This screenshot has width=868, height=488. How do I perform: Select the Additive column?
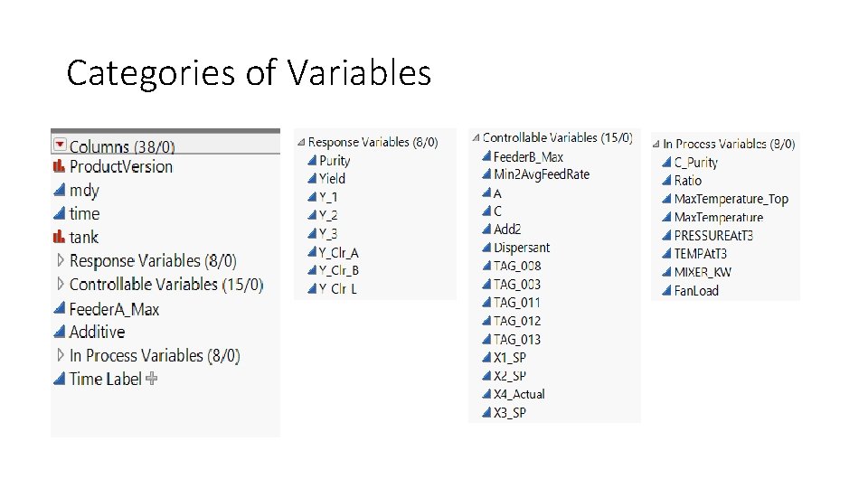(97, 332)
